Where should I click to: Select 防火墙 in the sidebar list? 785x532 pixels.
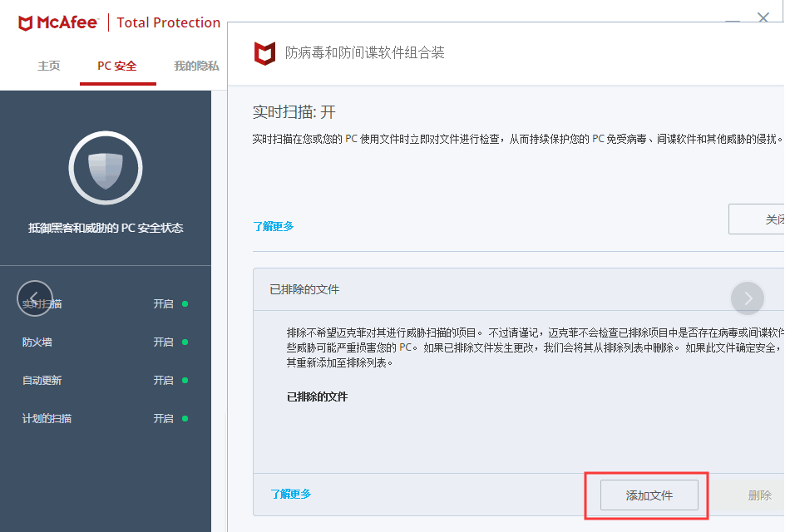pos(37,342)
